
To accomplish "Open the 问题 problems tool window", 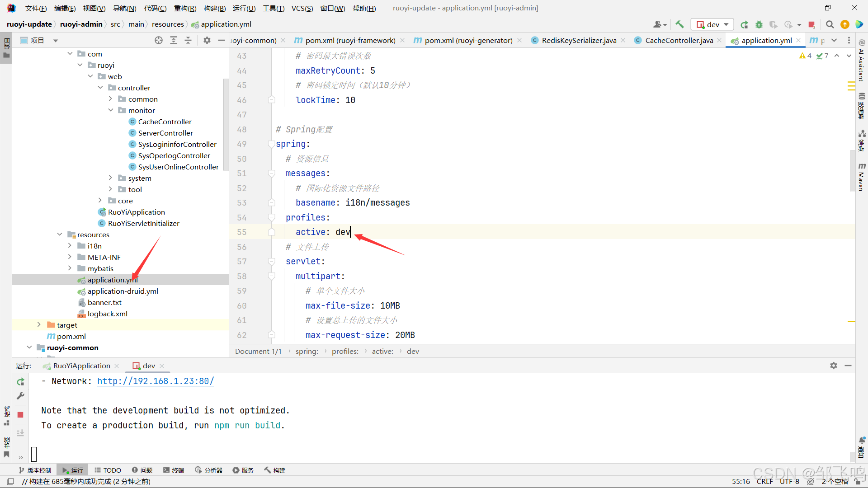I will [x=142, y=470].
